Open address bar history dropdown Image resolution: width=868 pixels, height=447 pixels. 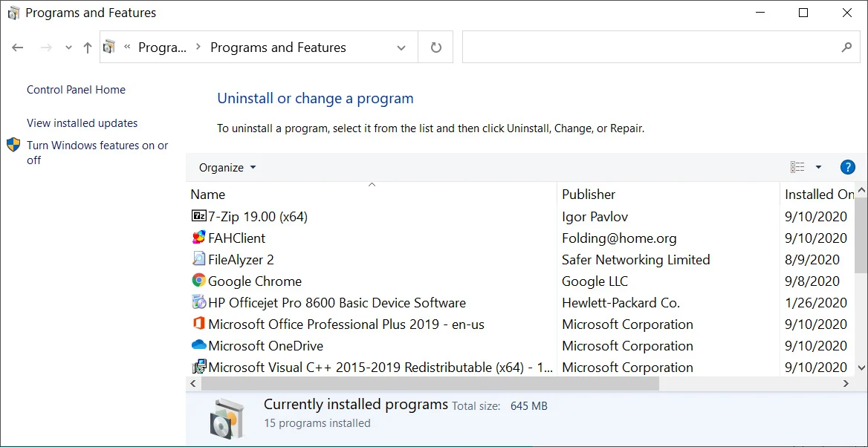[401, 48]
